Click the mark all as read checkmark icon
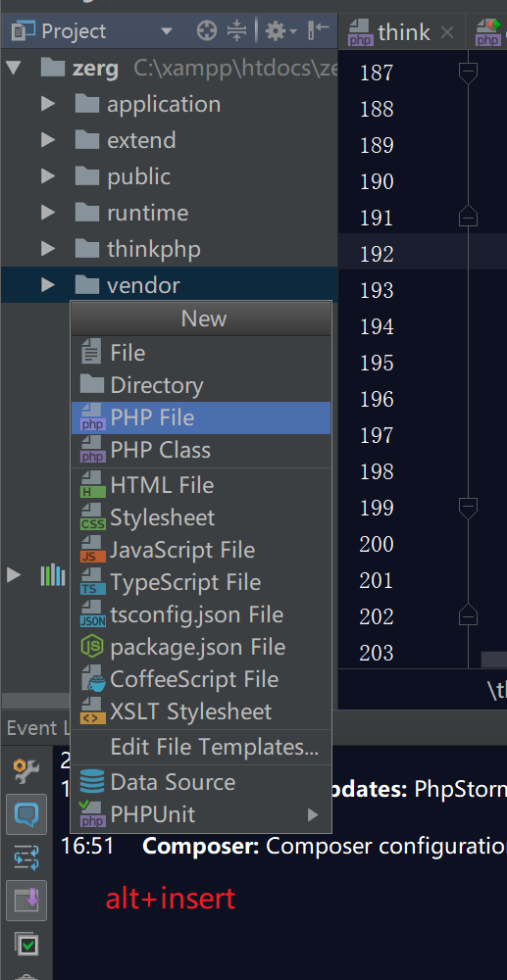Screen dimensions: 507x980 click(26, 944)
